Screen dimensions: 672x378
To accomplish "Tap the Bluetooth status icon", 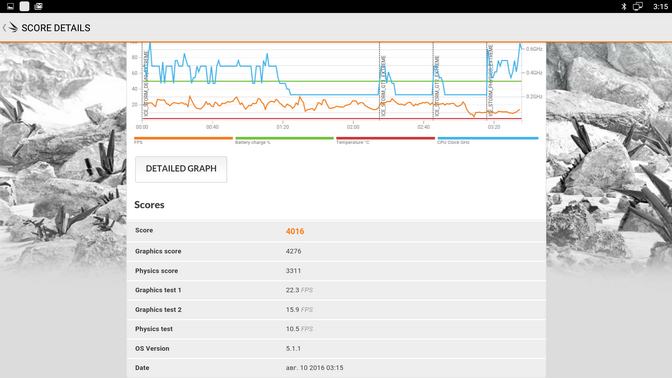I will pyautogui.click(x=624, y=6).
